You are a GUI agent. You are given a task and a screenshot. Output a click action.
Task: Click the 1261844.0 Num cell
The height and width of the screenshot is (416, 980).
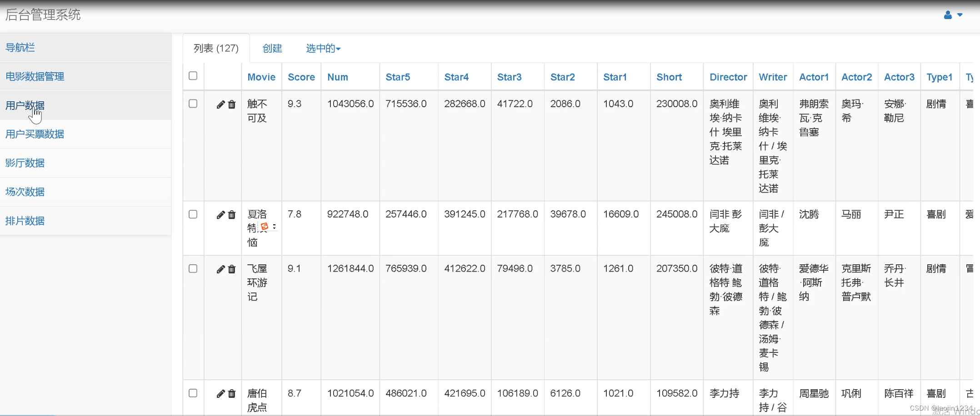pos(350,268)
